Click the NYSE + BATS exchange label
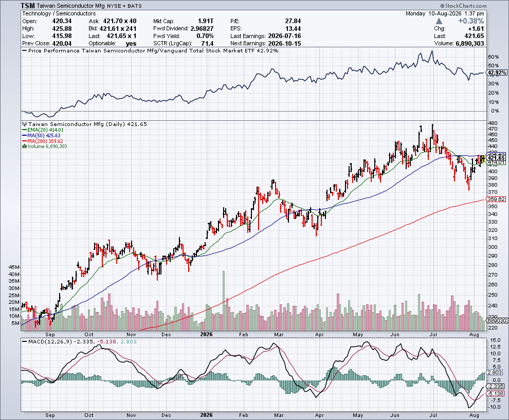This screenshot has width=509, height=420. coord(124,6)
